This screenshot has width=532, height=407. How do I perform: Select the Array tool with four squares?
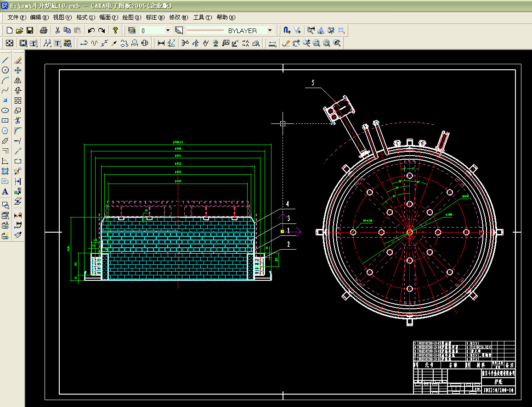coord(18,100)
